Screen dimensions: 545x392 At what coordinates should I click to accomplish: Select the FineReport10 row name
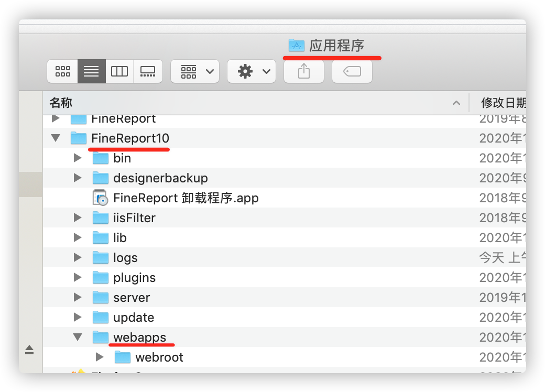(130, 138)
